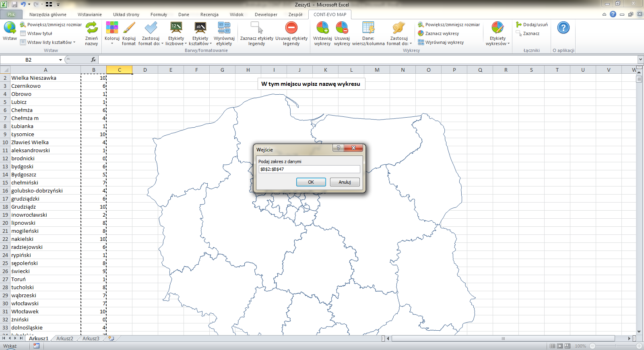This screenshot has height=350, width=644.
Task: Click the macro record icon in status bar
Action: coord(36,346)
